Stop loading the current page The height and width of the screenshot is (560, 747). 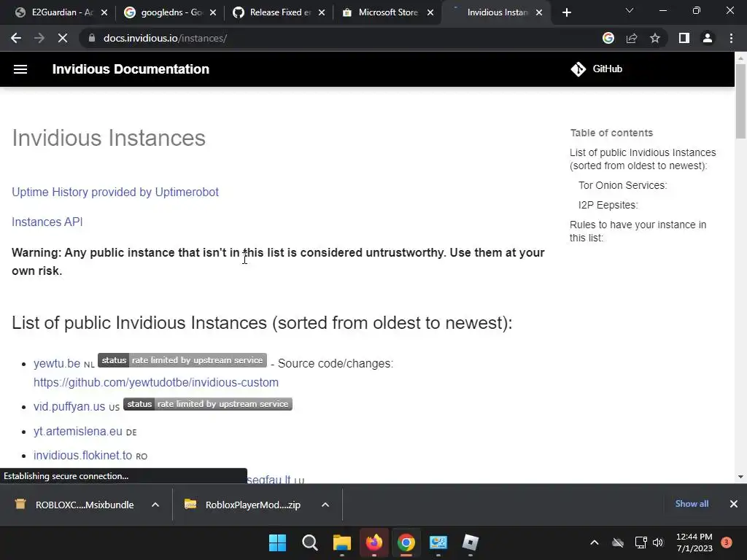(63, 38)
